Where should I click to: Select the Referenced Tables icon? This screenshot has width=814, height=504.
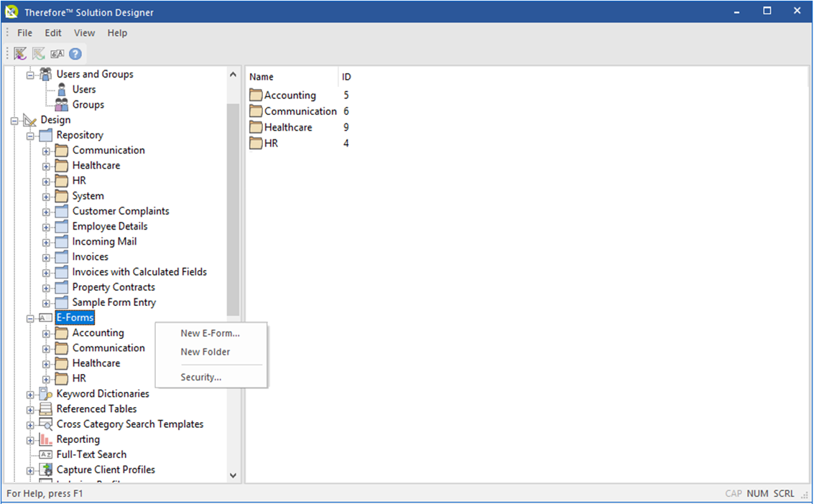[x=45, y=409]
